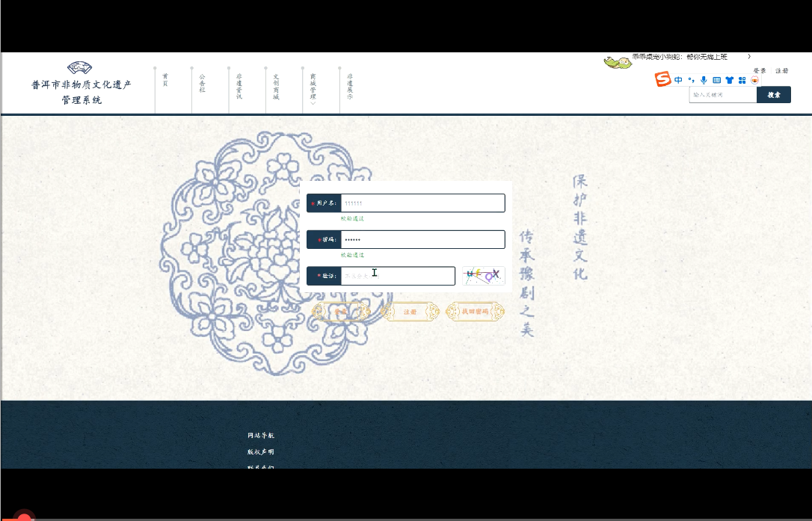The image size is (812, 521).
Task: Focus the keyword search input box
Action: pyautogui.click(x=723, y=95)
